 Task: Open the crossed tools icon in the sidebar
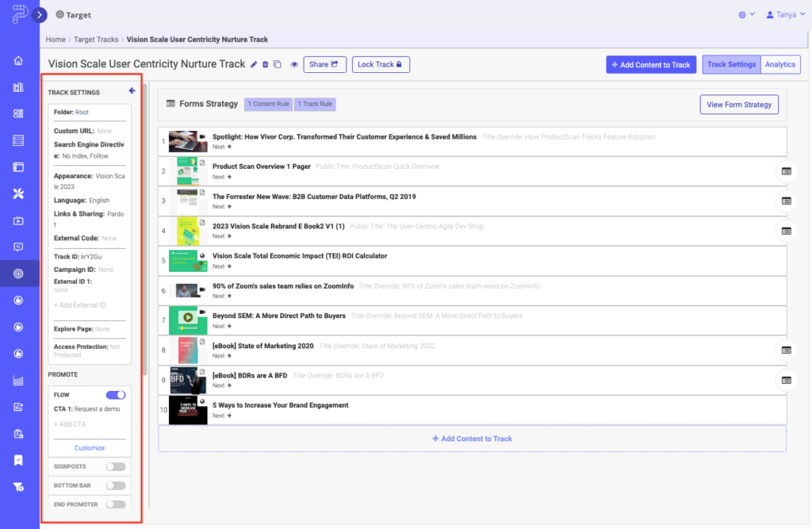(19, 194)
